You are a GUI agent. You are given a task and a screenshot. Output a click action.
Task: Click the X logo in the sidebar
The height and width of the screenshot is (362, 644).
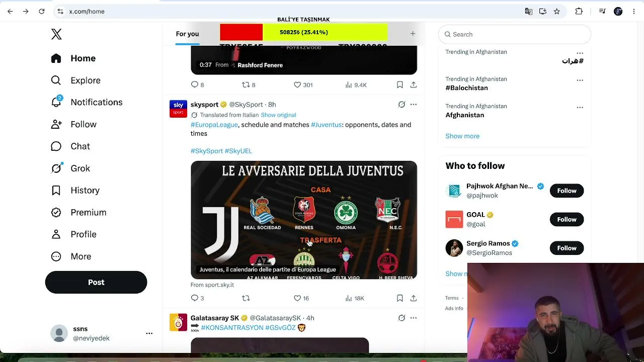coord(56,34)
